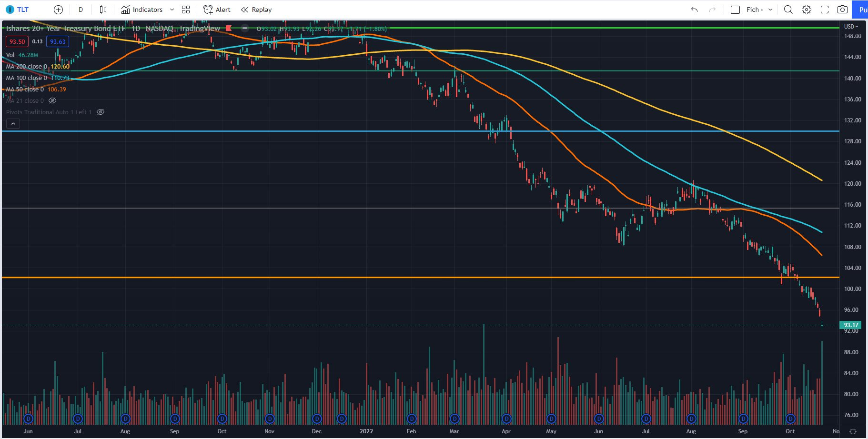Select the layout setup square icon

click(735, 10)
